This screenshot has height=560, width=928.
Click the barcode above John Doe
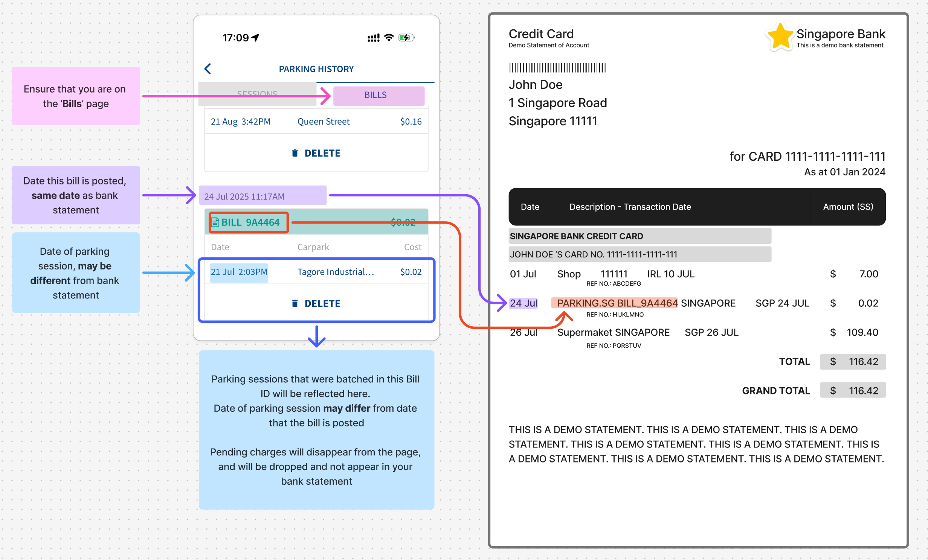[x=557, y=68]
